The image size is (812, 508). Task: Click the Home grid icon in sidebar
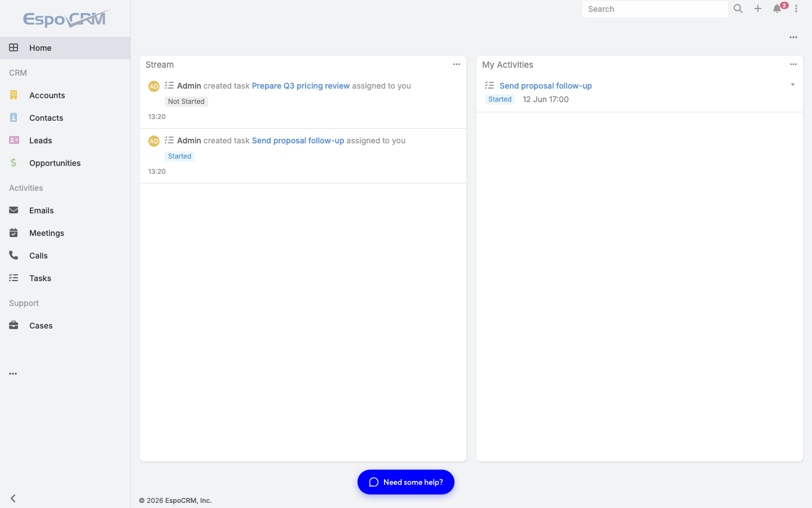(x=14, y=47)
